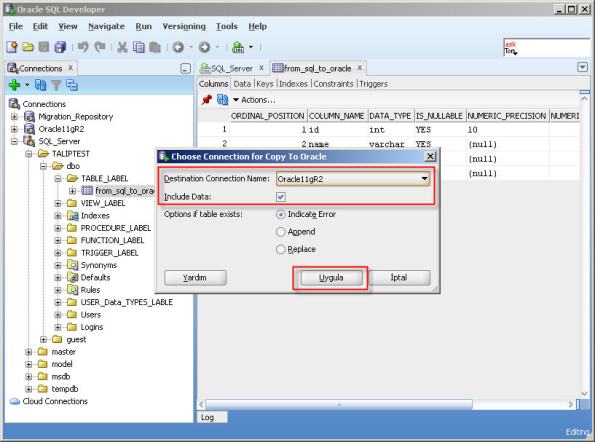Select the PROCEDURE_LABEL tree folder

click(115, 228)
